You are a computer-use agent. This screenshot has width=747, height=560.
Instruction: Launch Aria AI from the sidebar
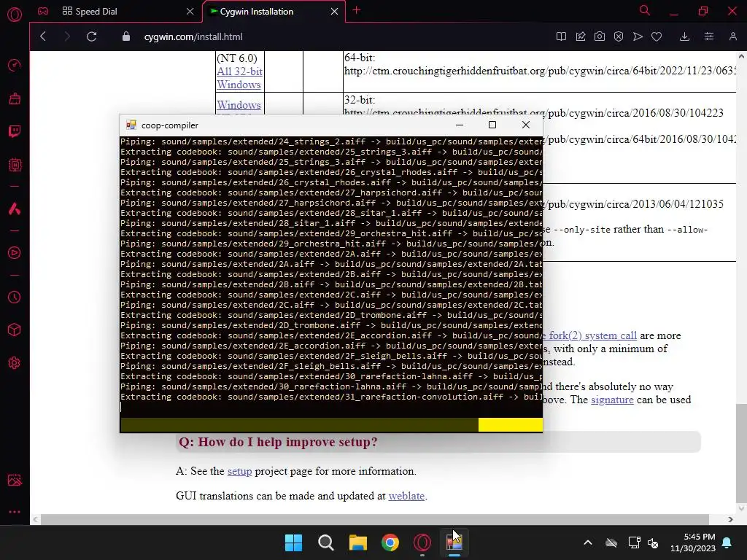click(15, 209)
